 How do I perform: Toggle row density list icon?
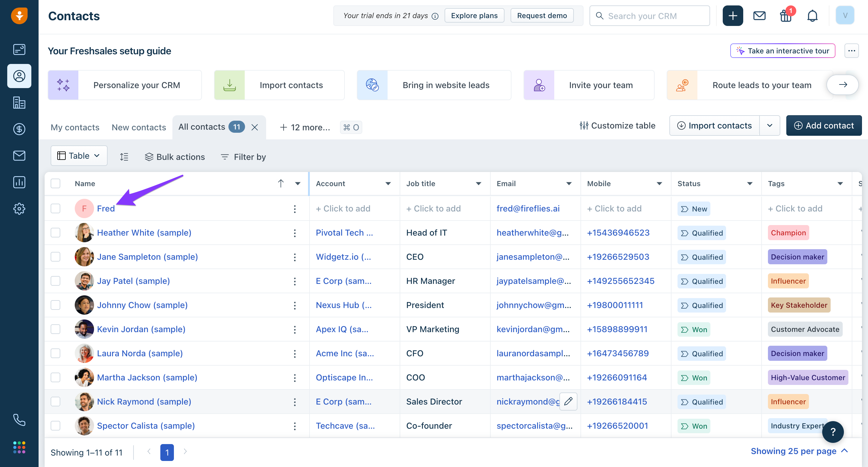[x=124, y=157]
